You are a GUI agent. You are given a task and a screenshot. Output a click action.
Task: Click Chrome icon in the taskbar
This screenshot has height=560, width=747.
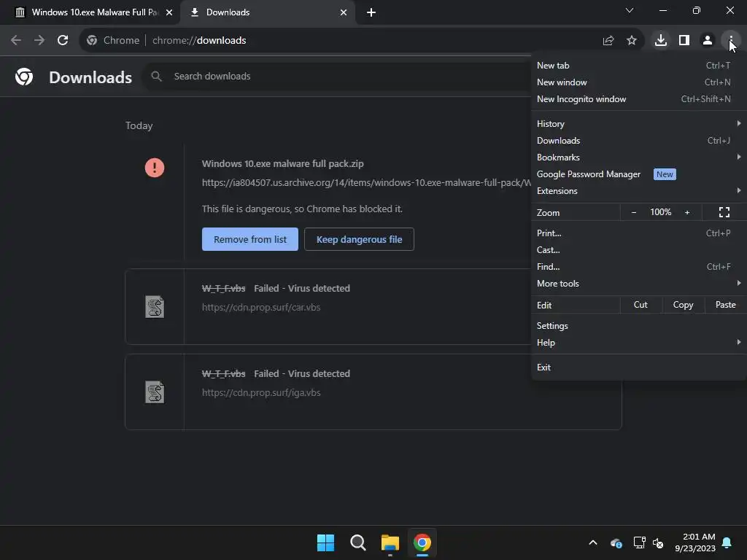coord(422,542)
